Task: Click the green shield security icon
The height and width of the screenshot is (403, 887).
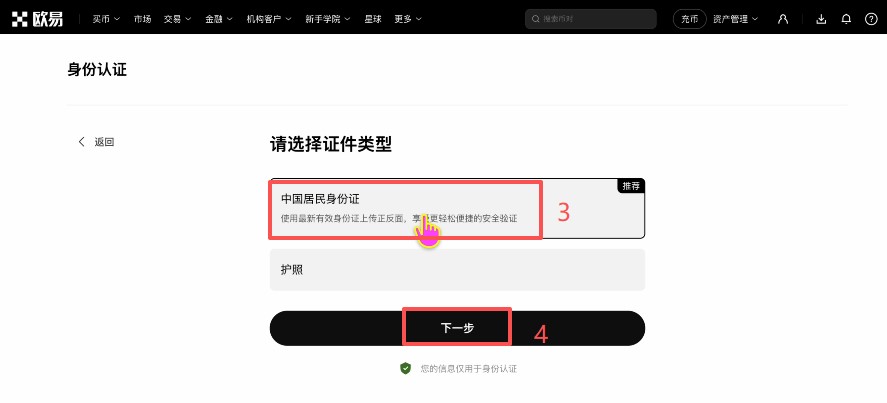Action: point(405,368)
